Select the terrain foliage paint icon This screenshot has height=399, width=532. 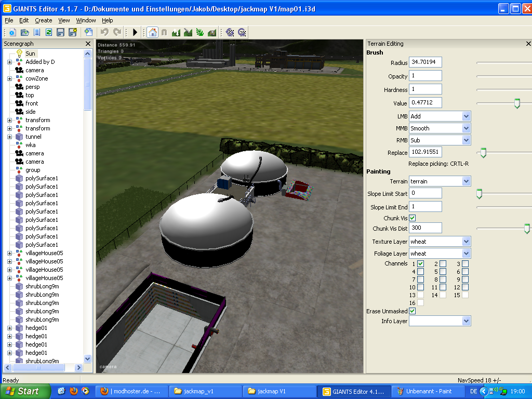click(x=200, y=33)
